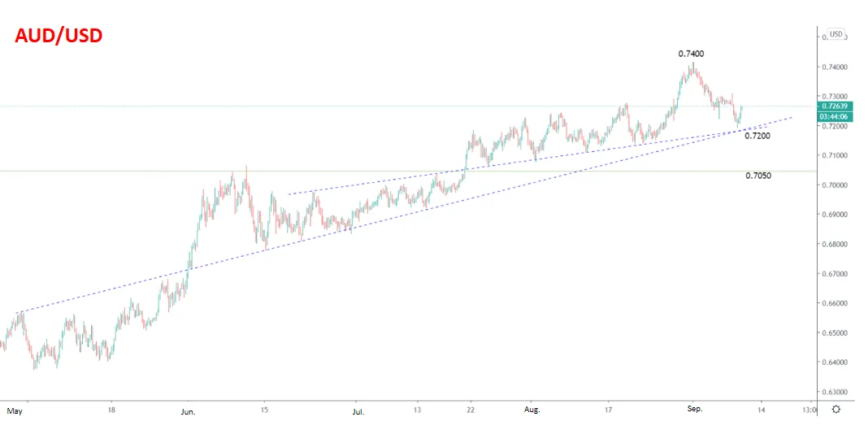Click the USD currency label
868x430 pixels.
(835, 34)
